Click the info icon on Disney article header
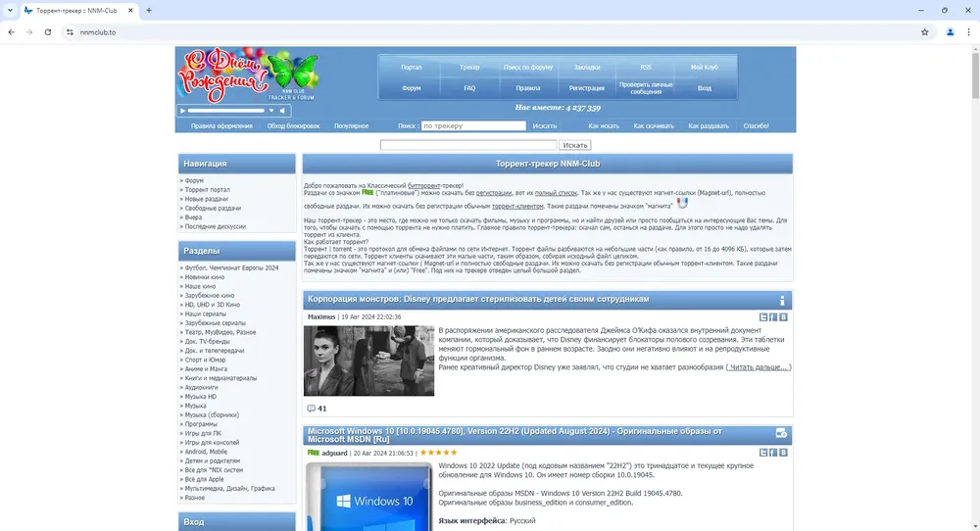Image resolution: width=980 pixels, height=531 pixels. [x=782, y=301]
